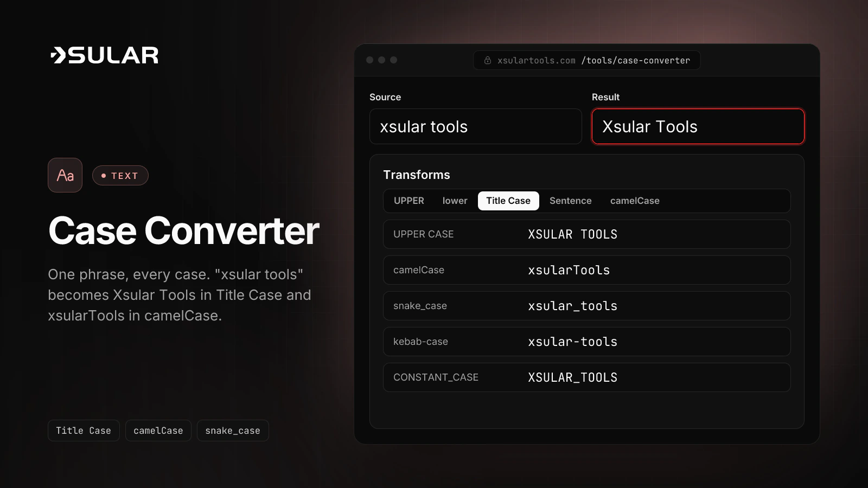Click the camelCase tag chip

[x=158, y=431]
